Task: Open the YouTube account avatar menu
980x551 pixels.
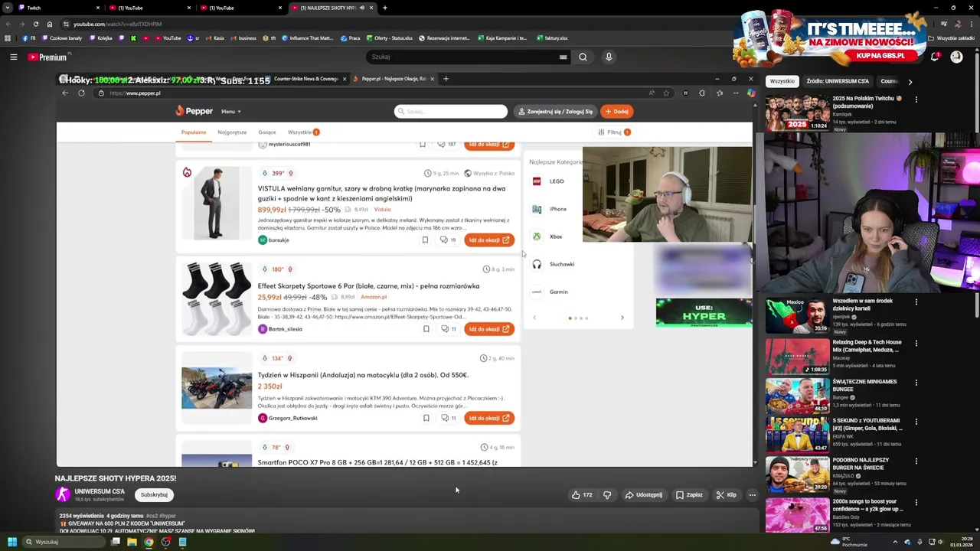Action: [x=956, y=57]
